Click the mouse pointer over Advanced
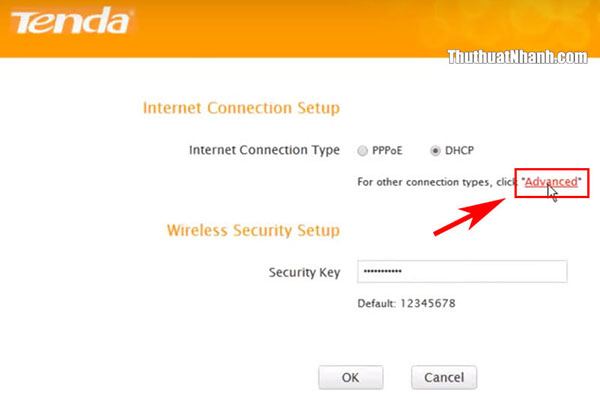600x415 pixels. [x=552, y=193]
